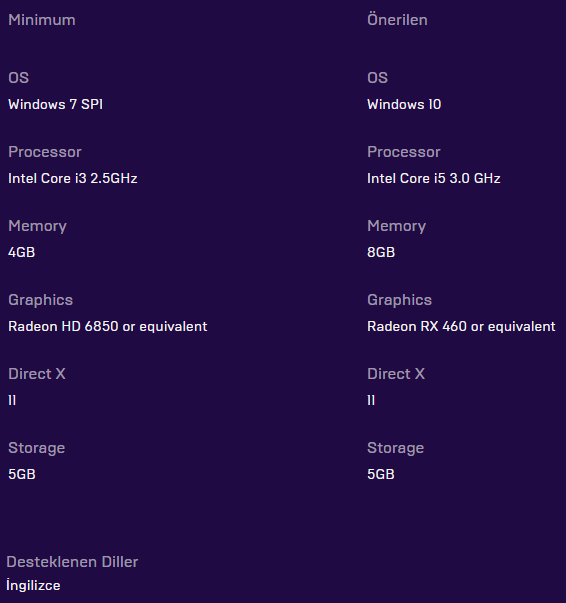This screenshot has width=566, height=603.
Task: Click the Desteklenen Diller heading
Action: tap(72, 562)
